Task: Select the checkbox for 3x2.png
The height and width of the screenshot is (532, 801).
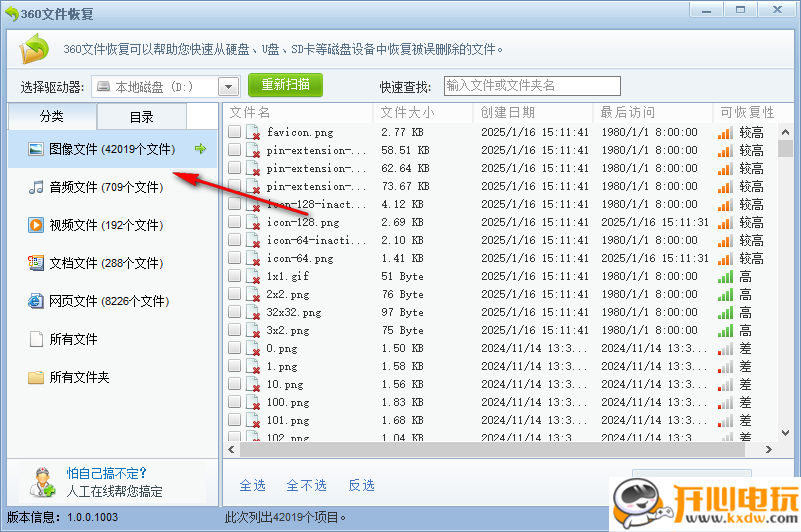Action: coord(234,330)
